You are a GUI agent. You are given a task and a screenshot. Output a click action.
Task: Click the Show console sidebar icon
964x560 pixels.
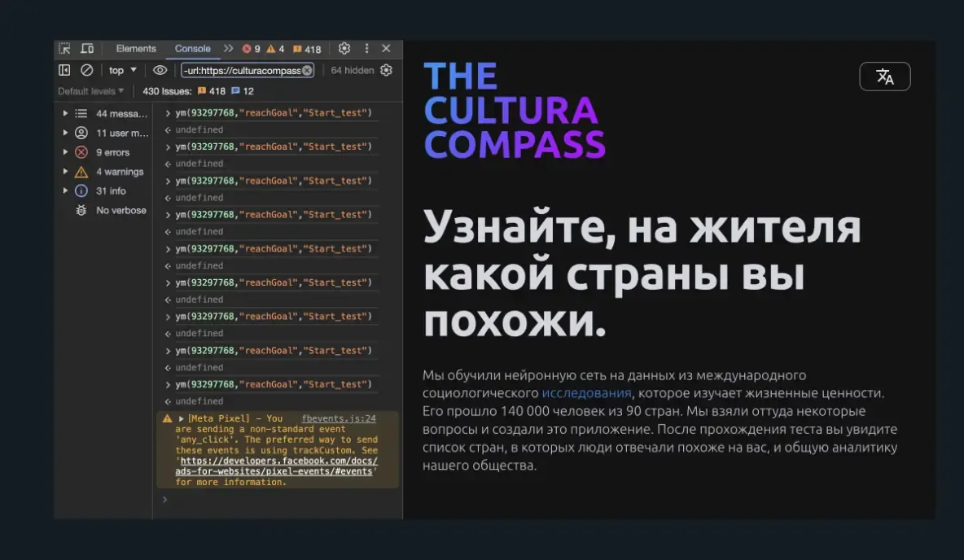click(x=64, y=70)
